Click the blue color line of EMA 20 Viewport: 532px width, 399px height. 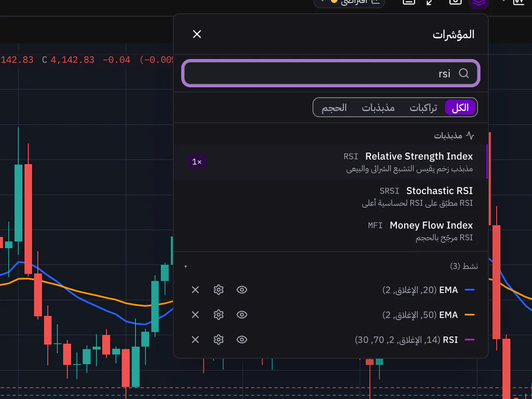point(470,290)
